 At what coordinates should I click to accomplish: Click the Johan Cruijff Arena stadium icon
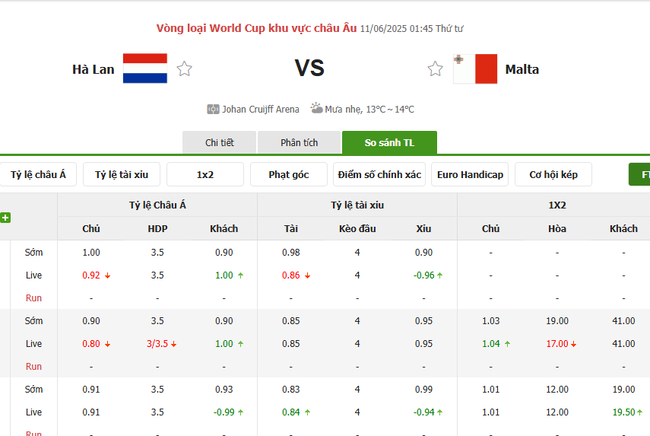(213, 109)
